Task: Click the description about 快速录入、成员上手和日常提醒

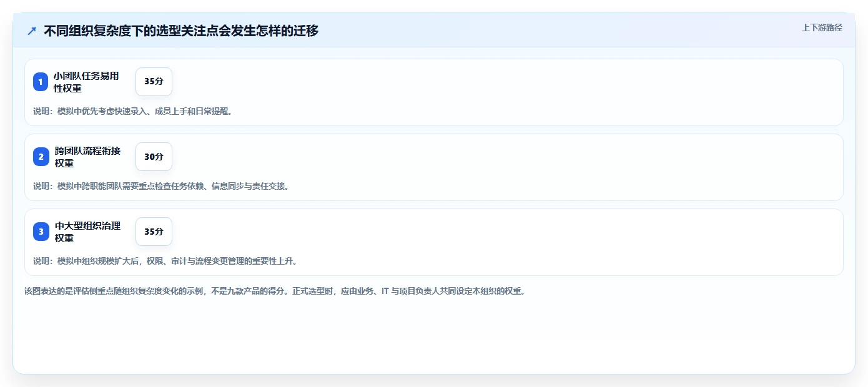Action: [132, 111]
